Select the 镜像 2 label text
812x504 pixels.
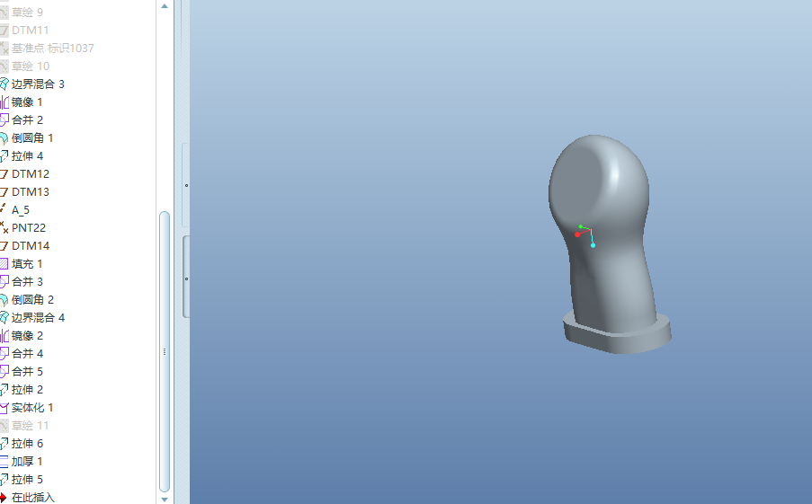pos(28,336)
